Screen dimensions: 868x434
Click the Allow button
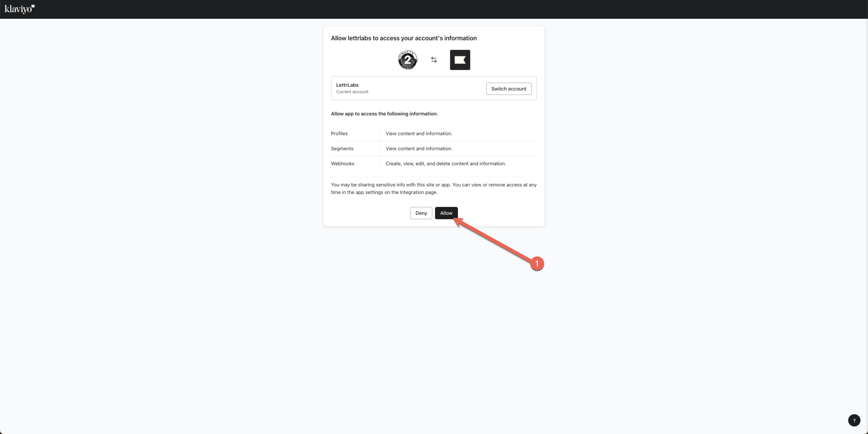pos(446,213)
